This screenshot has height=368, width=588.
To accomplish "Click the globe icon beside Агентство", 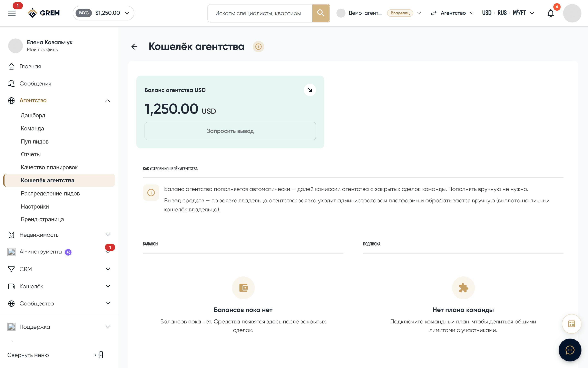I will point(11,101).
